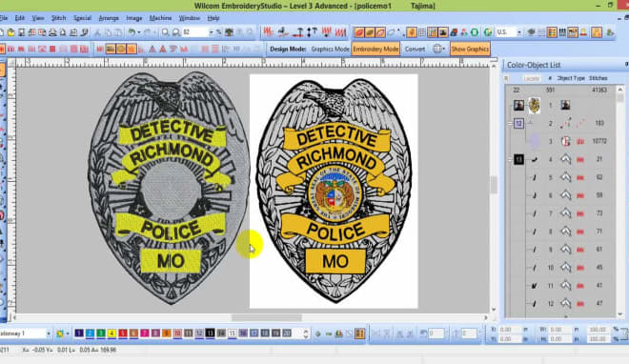Screen dimensions: 629x364
Task: Click the New design icon
Action: 2,32
